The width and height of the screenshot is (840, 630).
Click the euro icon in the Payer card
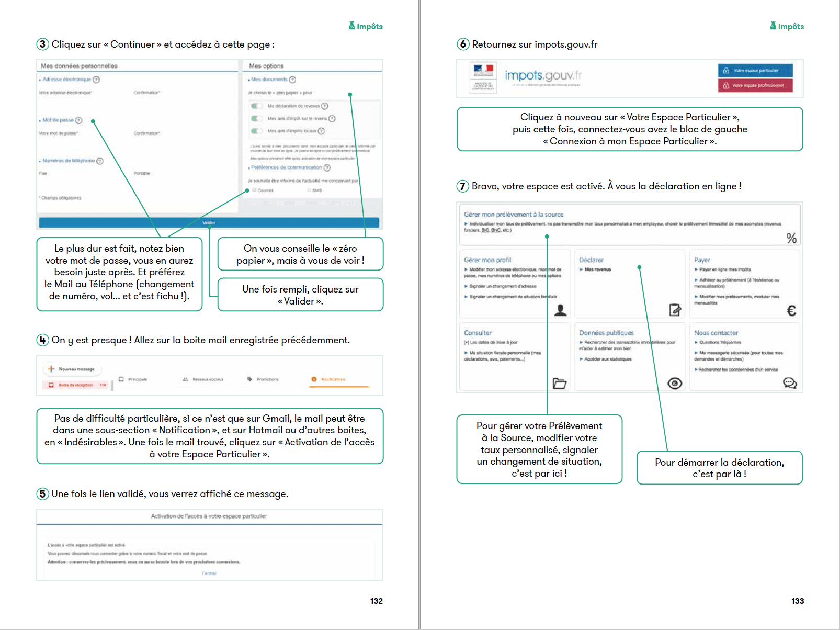791,311
